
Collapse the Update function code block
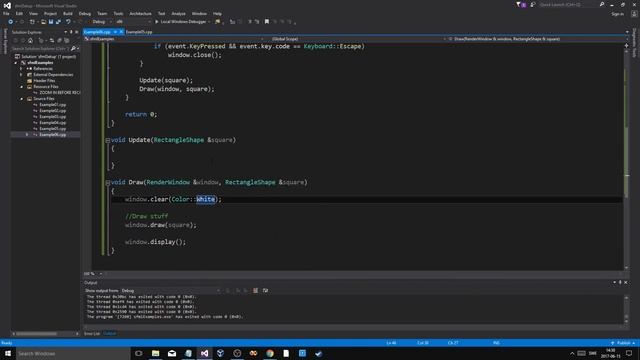(x=108, y=140)
